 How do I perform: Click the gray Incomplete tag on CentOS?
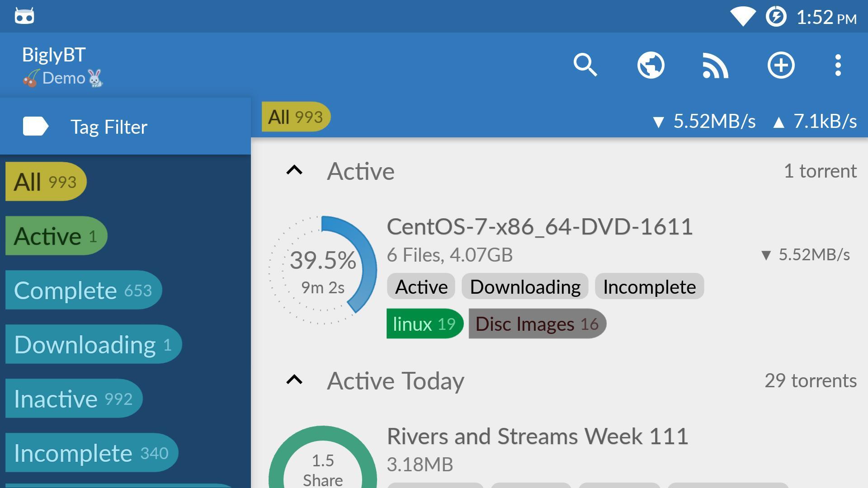649,286
